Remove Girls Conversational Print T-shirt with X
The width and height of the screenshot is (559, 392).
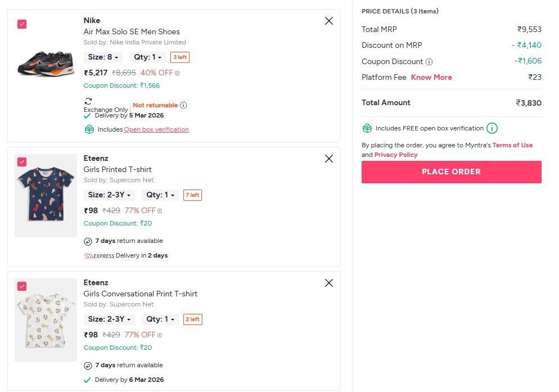pyautogui.click(x=329, y=283)
